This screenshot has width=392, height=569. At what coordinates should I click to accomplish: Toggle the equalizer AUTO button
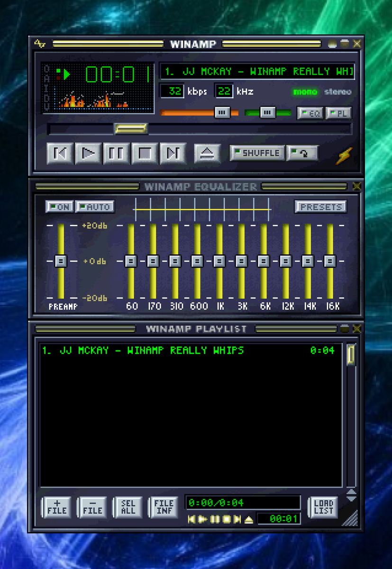[x=95, y=207]
